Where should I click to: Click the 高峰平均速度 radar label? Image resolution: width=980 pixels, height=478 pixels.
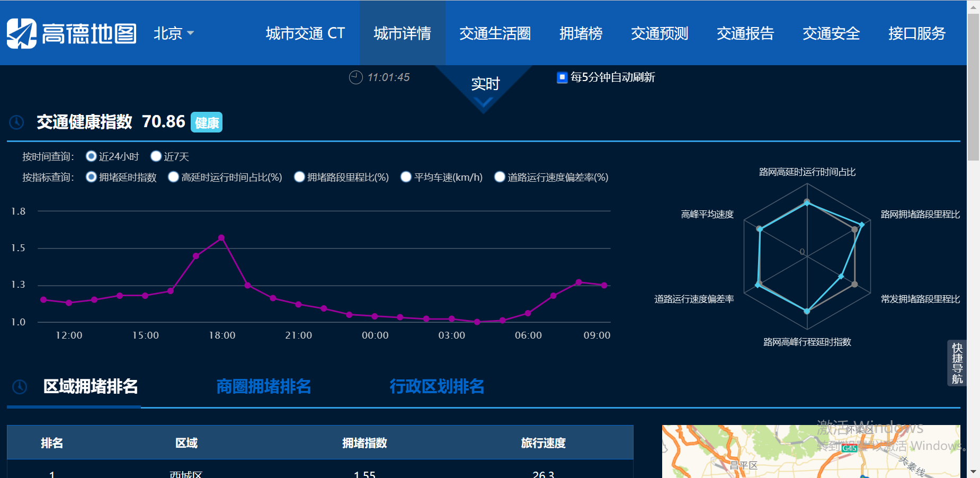point(707,214)
